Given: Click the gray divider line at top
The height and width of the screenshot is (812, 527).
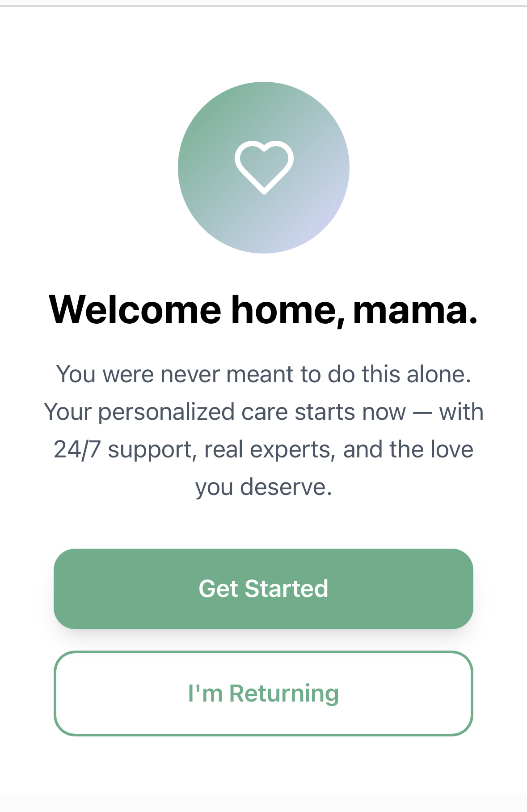Looking at the screenshot, I should 263,6.
